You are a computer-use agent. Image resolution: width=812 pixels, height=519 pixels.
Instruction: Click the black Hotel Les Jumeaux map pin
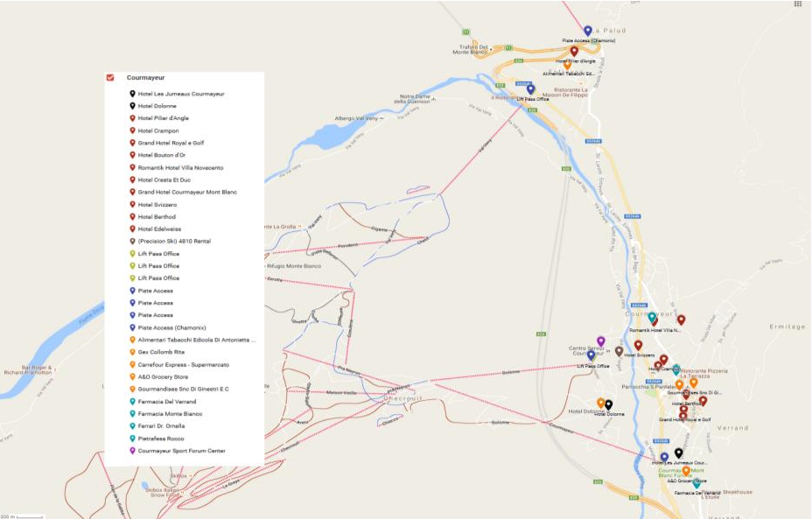(678, 453)
